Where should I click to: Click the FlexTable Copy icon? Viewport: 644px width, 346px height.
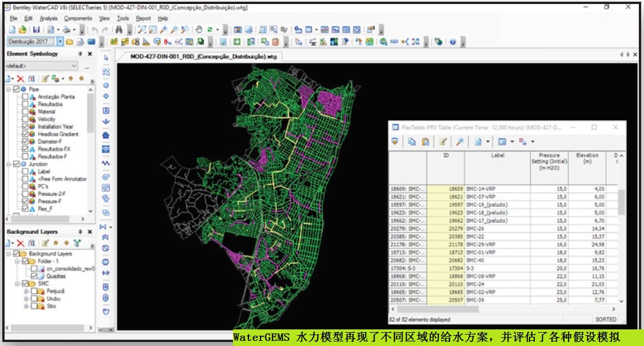pyautogui.click(x=412, y=141)
